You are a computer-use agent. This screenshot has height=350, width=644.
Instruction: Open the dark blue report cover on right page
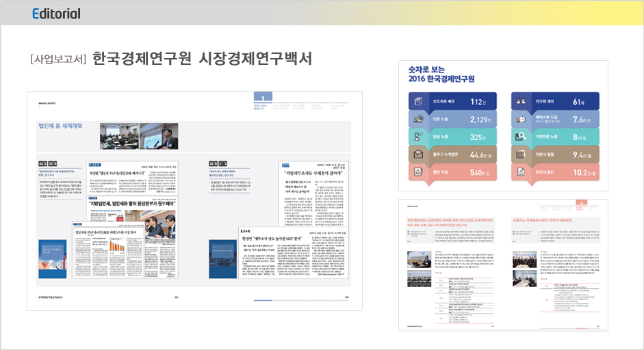tap(222, 259)
